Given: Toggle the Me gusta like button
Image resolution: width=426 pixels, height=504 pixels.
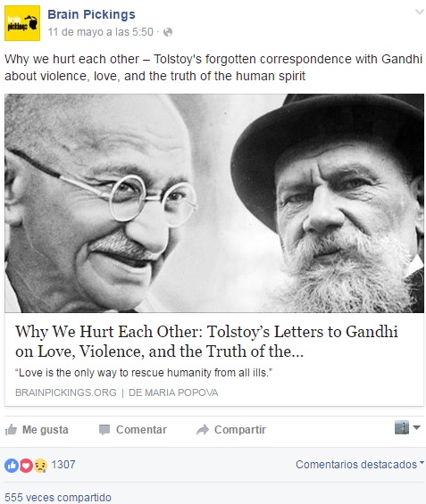Looking at the screenshot, I should pyautogui.click(x=37, y=429).
